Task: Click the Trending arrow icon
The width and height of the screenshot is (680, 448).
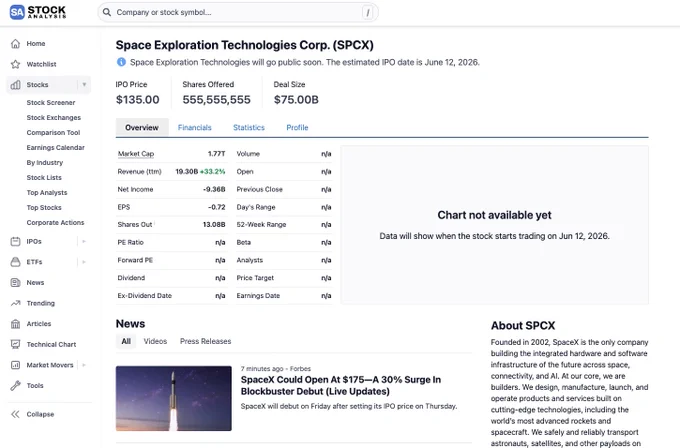Action: [x=16, y=303]
